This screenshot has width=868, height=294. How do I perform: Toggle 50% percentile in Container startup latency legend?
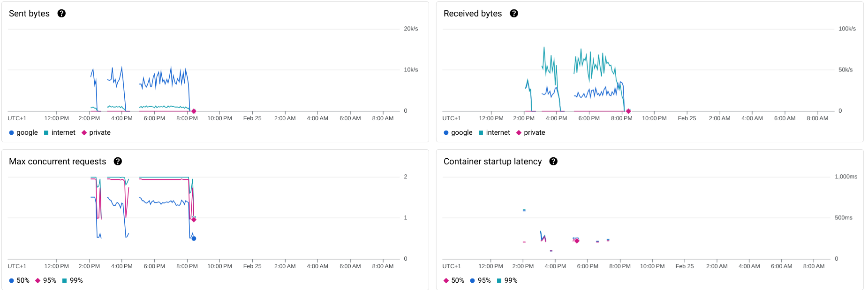[x=454, y=281]
